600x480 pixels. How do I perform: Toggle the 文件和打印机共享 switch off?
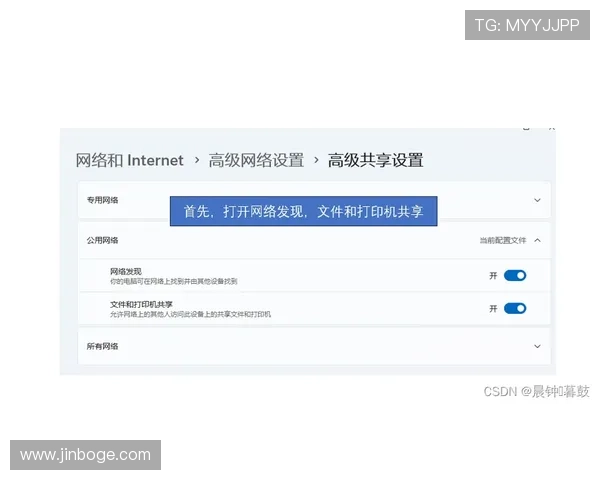(x=515, y=308)
